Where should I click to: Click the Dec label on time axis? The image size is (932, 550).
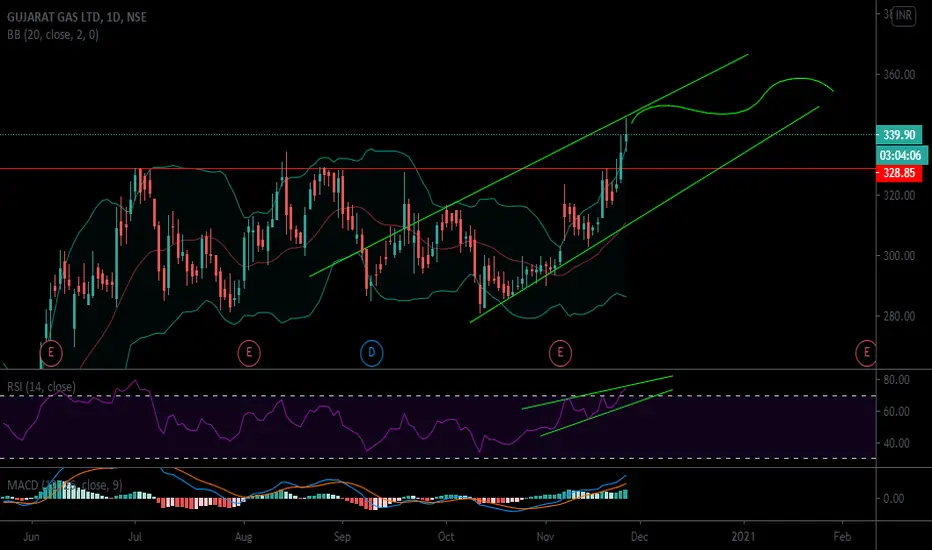point(640,537)
